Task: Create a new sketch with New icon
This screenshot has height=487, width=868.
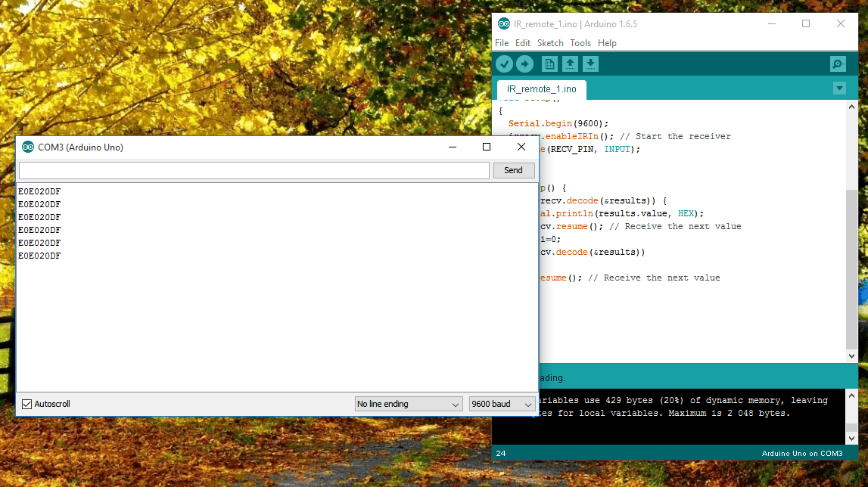Action: coord(550,64)
